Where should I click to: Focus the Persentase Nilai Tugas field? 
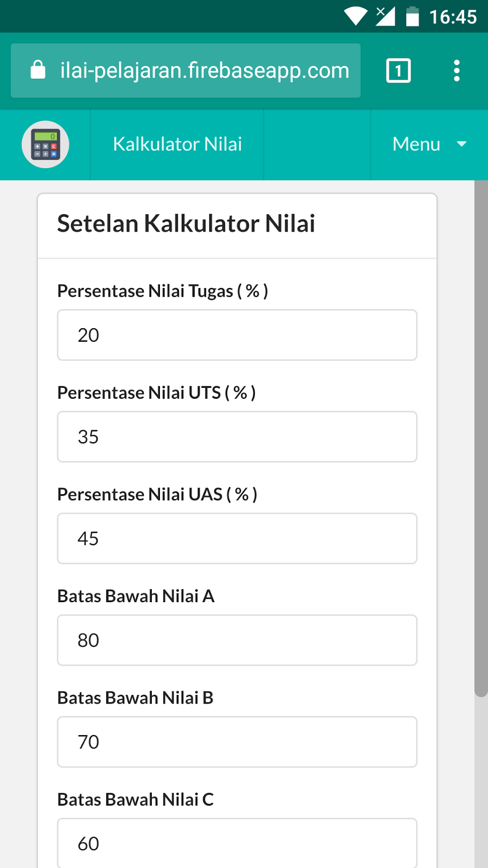coord(237,335)
